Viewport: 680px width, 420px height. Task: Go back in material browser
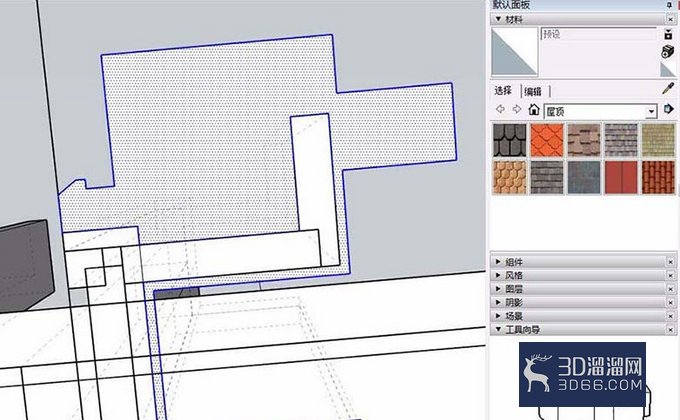click(x=500, y=109)
